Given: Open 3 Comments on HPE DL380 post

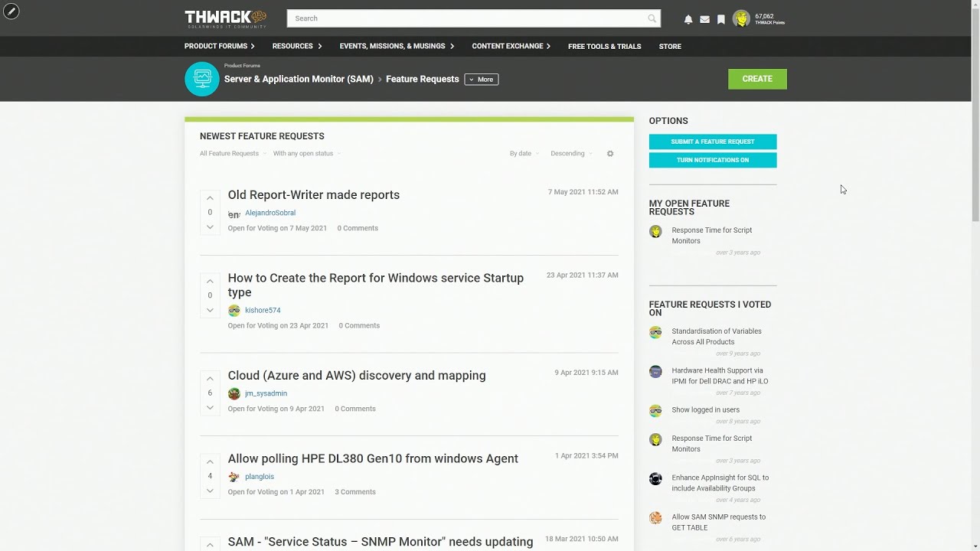Looking at the screenshot, I should click(x=355, y=492).
